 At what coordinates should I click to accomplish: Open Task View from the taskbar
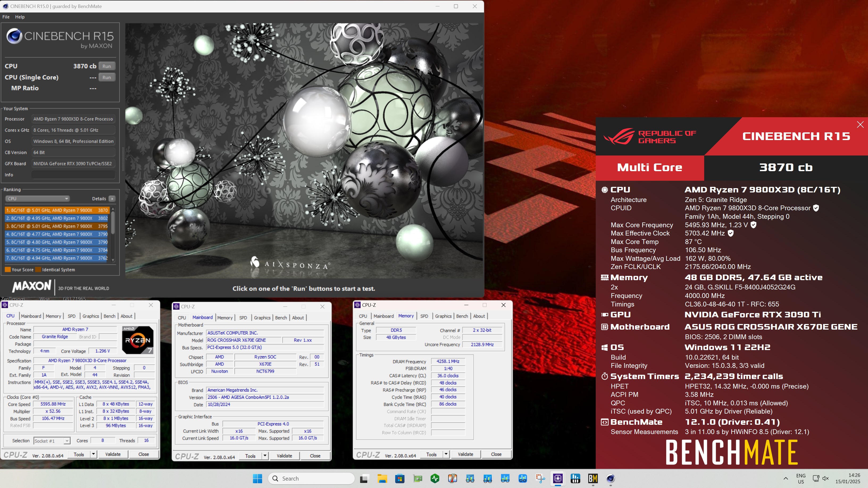pyautogui.click(x=364, y=479)
